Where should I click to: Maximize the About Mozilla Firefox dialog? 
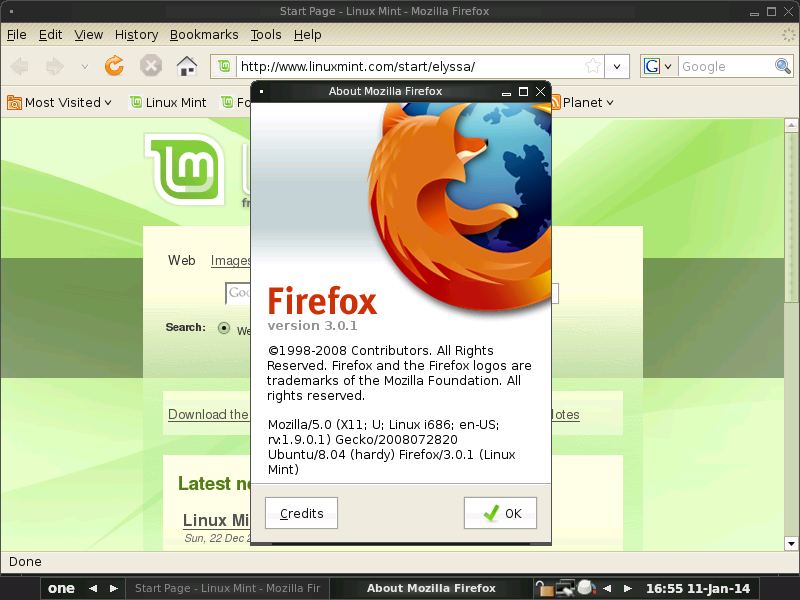[523, 91]
